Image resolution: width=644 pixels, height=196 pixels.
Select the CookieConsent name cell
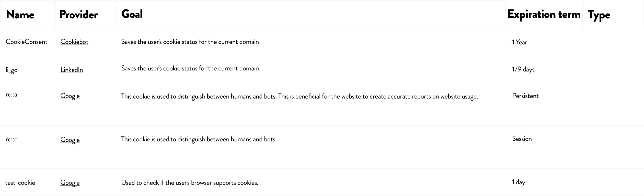pyautogui.click(x=27, y=42)
